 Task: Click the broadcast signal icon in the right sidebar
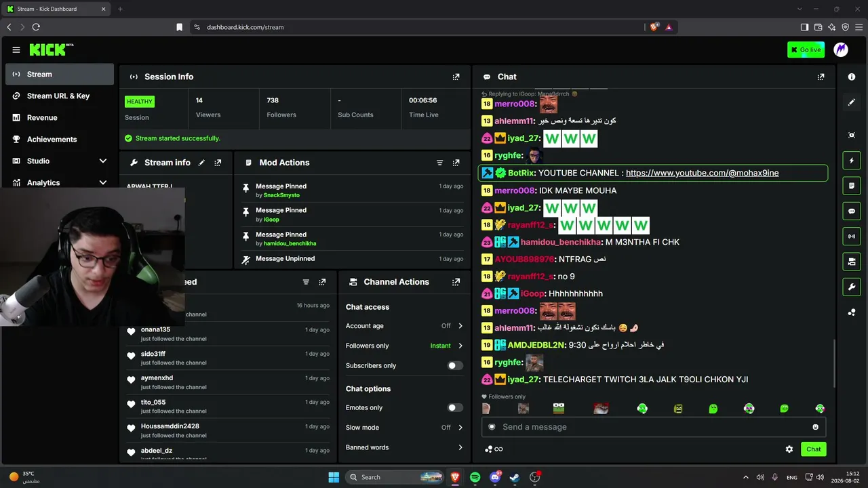[852, 236]
